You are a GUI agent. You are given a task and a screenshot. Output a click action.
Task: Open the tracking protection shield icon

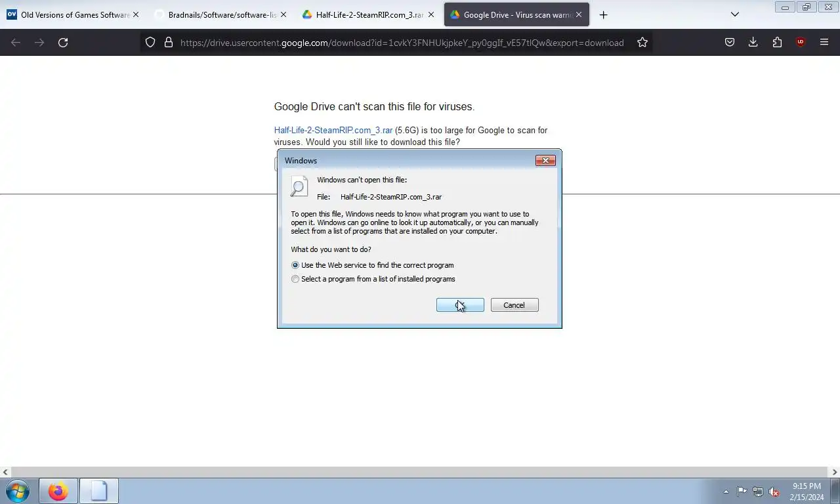click(x=150, y=42)
